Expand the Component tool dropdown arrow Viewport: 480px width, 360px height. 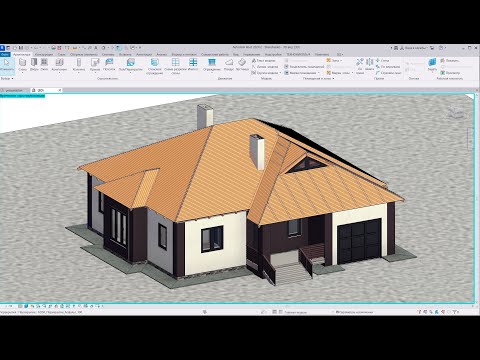pos(59,72)
